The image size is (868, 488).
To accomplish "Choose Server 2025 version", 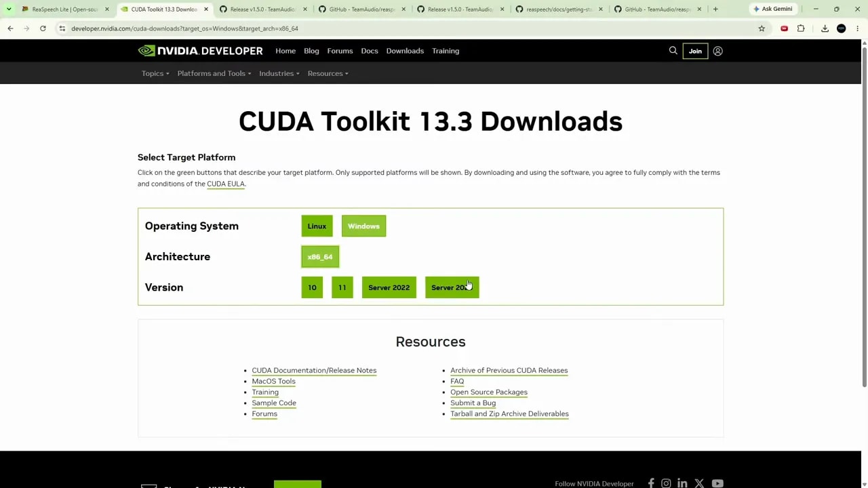I will click(452, 287).
